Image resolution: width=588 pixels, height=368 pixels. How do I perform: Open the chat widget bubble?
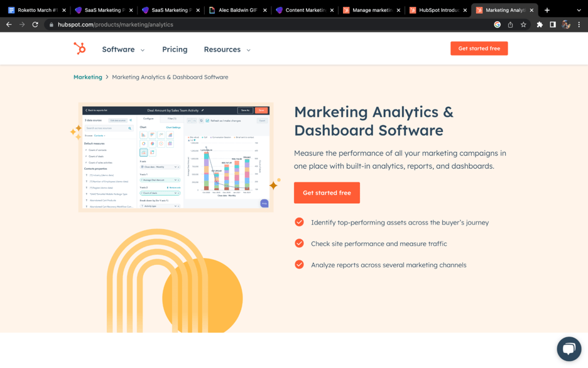click(x=569, y=349)
